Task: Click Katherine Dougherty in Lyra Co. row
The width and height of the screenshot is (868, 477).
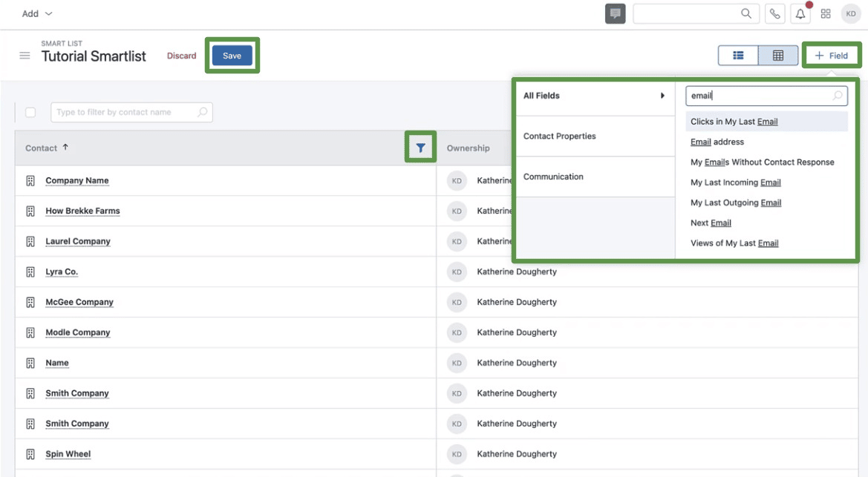Action: point(517,272)
